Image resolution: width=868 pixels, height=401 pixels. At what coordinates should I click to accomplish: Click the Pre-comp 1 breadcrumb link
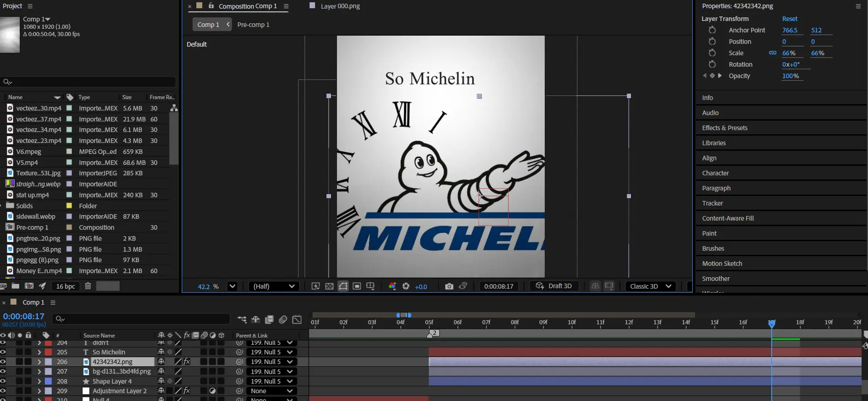pyautogui.click(x=253, y=25)
